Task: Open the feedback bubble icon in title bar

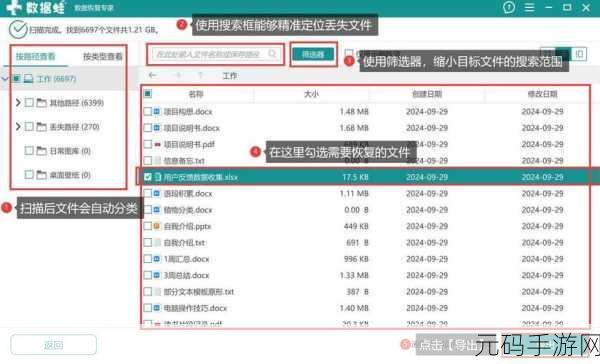Action: tap(509, 7)
